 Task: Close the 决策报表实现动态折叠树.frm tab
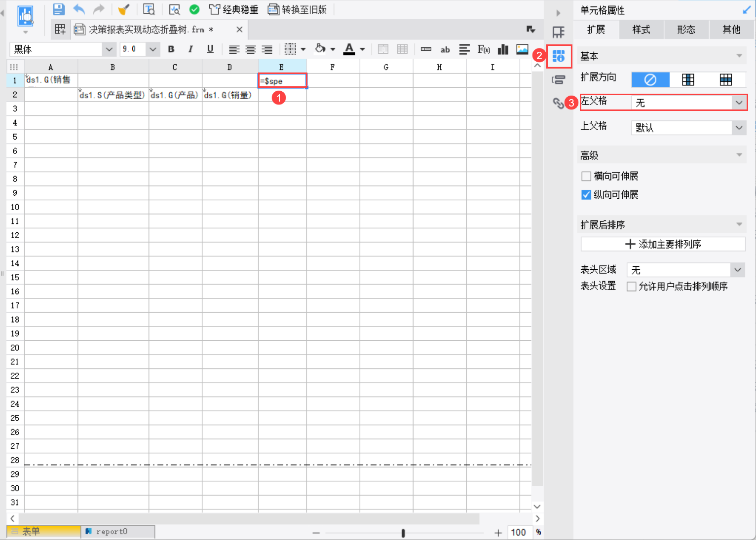click(x=239, y=30)
